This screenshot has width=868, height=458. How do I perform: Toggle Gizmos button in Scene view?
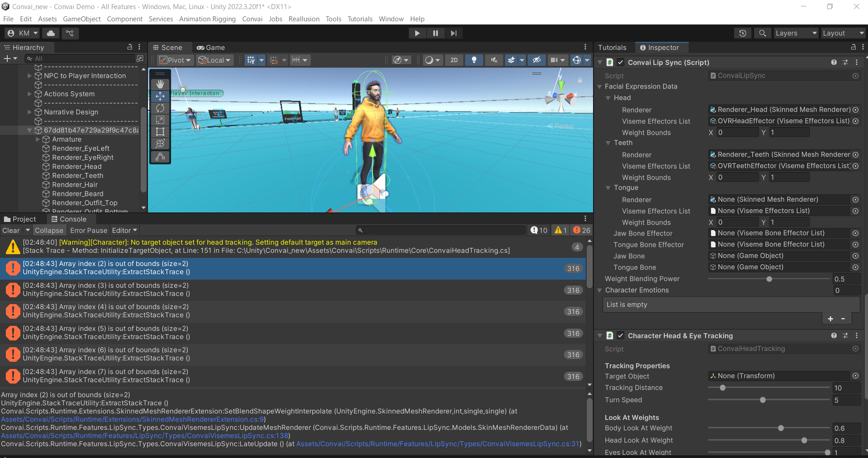click(x=577, y=60)
